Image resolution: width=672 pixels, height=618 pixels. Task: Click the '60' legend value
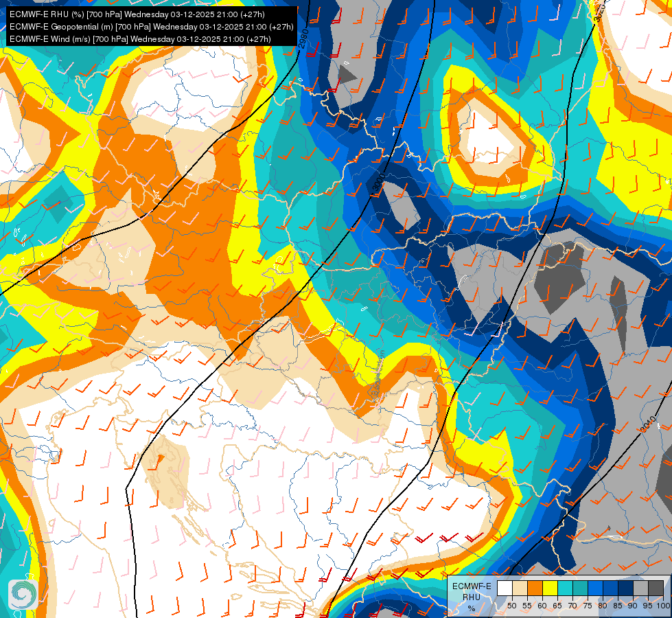[542, 606]
